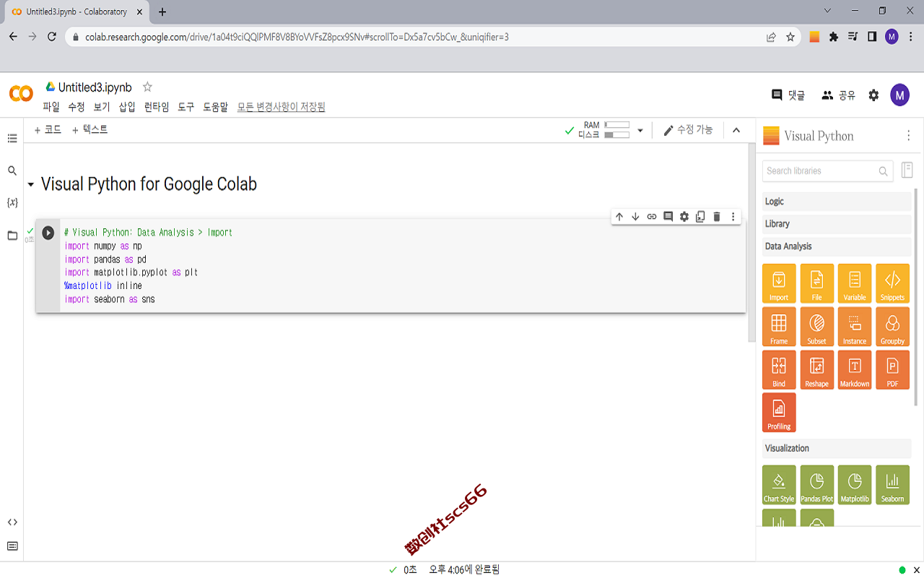
Task: Open more cell actions menu
Action: [x=733, y=217]
